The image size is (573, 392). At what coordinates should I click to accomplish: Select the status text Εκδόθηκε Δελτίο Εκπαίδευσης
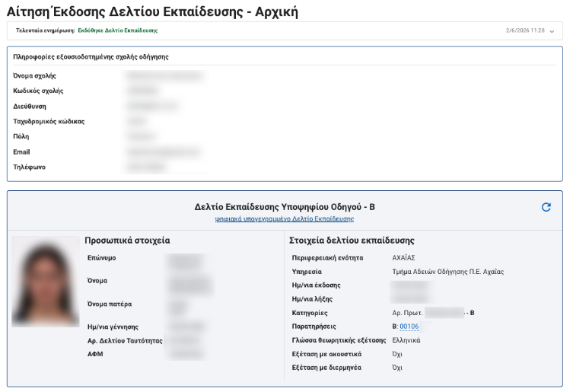[118, 30]
